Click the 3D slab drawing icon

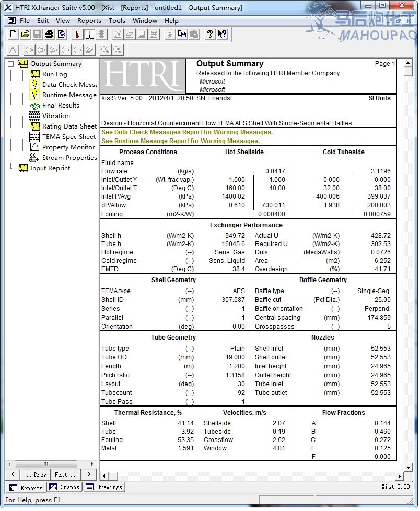[x=89, y=50]
